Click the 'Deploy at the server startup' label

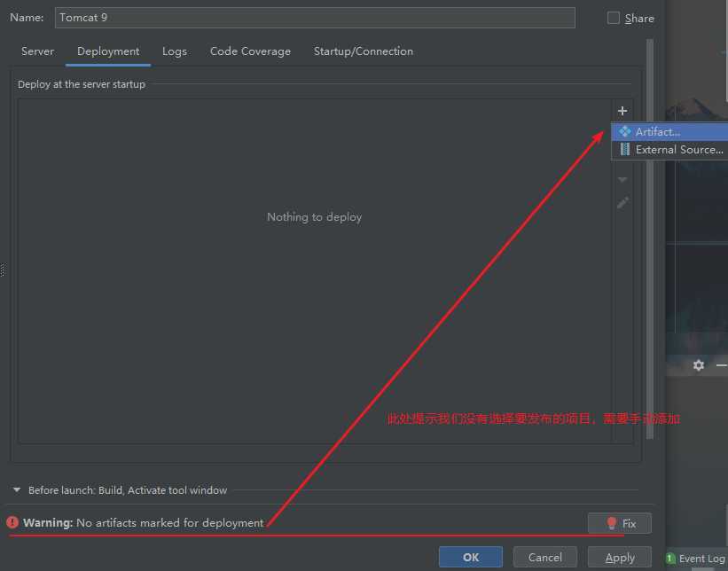coord(82,84)
